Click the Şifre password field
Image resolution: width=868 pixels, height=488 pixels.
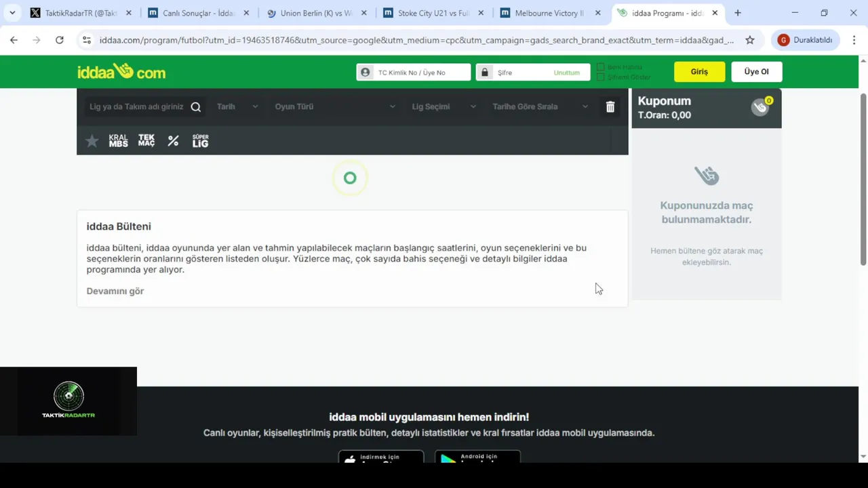(x=533, y=72)
